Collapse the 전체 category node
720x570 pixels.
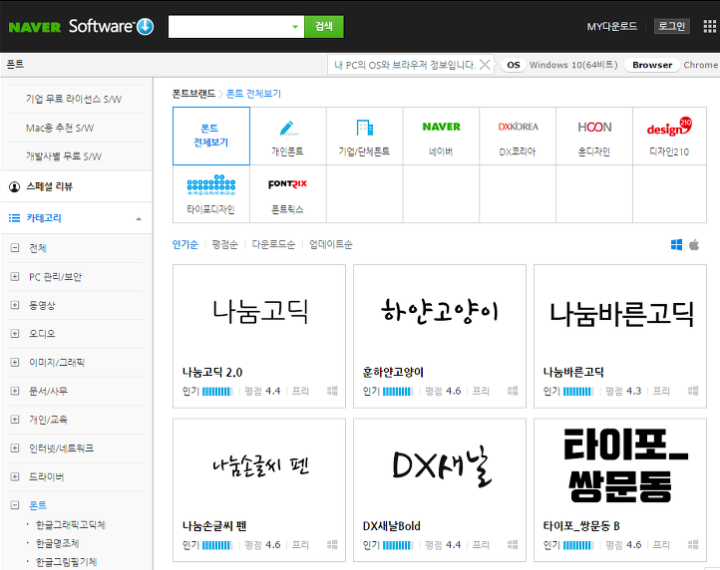(x=15, y=248)
